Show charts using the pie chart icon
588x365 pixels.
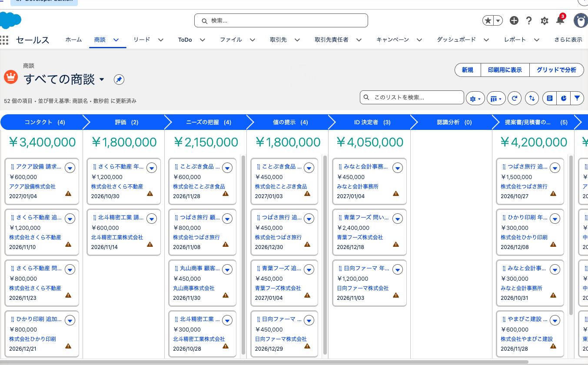[563, 99]
